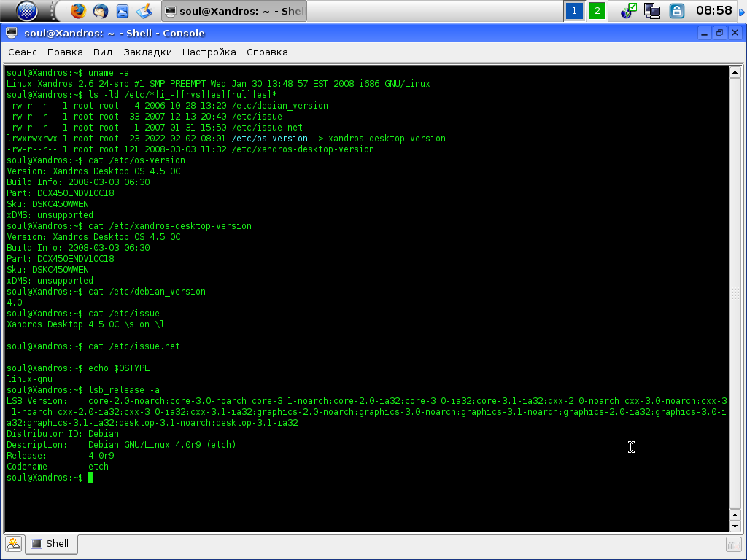Screen dimensions: 747x560
Task: Click the lower scrollbar up arrow above down arrow
Action: (x=735, y=516)
